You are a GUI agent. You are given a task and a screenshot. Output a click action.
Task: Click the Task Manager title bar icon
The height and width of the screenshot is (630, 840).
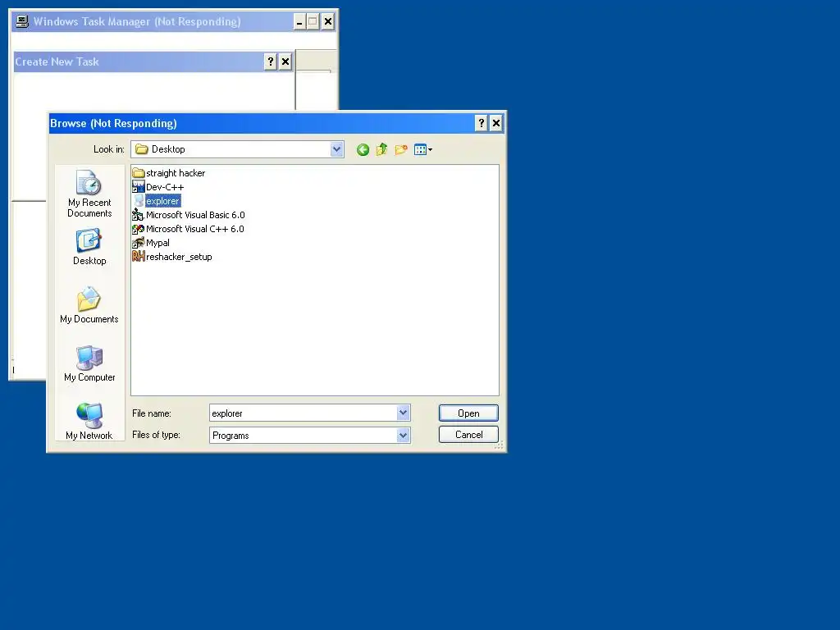(22, 21)
